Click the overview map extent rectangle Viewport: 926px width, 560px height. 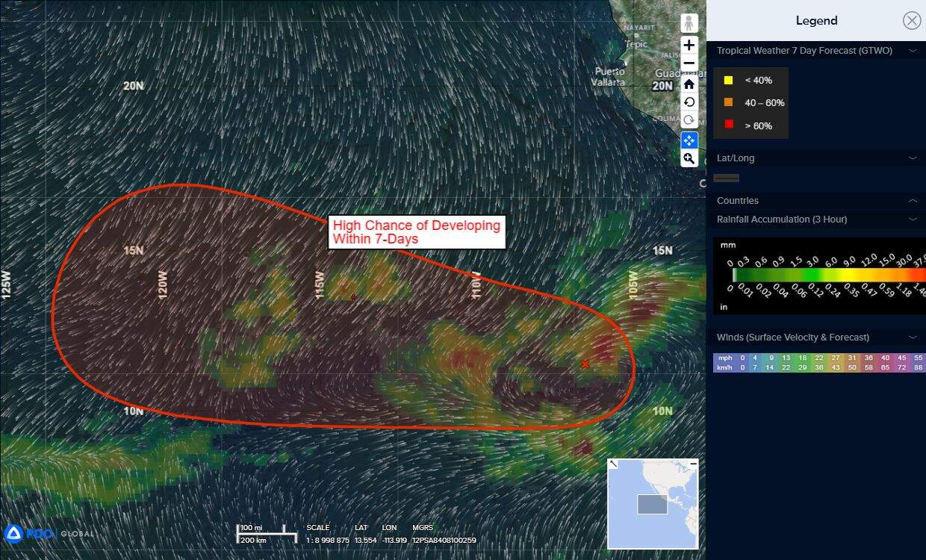click(651, 504)
